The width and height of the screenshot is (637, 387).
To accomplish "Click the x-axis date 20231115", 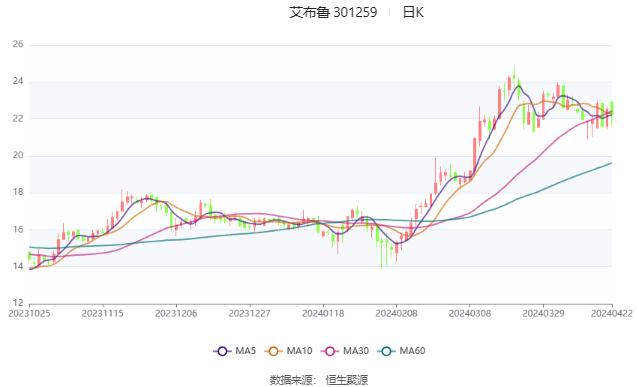I will point(102,313).
